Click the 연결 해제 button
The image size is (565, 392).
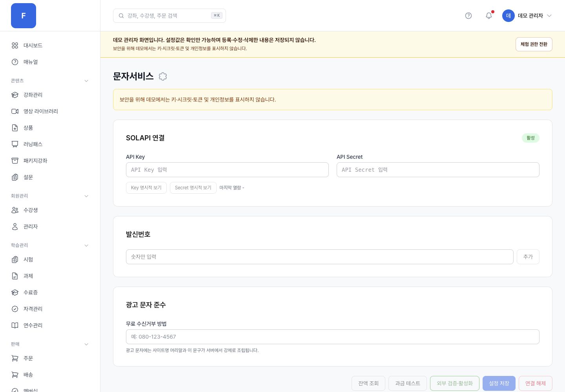point(536,383)
